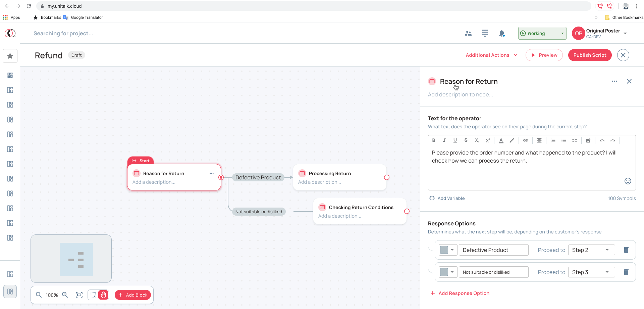Insert a link in operator text

coord(526,140)
